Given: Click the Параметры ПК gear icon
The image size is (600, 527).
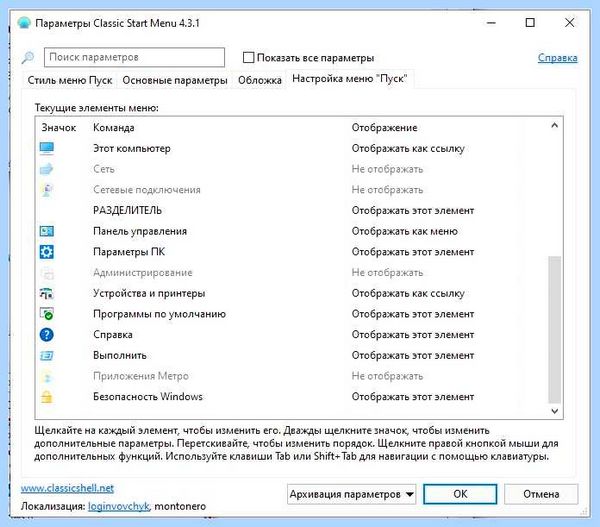Looking at the screenshot, I should click(47, 251).
